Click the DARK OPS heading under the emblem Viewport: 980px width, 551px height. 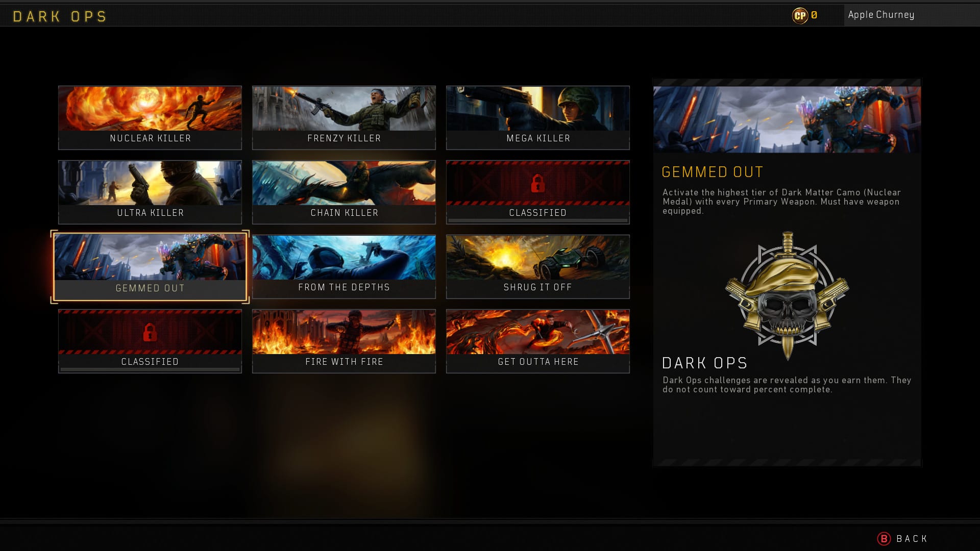point(704,363)
